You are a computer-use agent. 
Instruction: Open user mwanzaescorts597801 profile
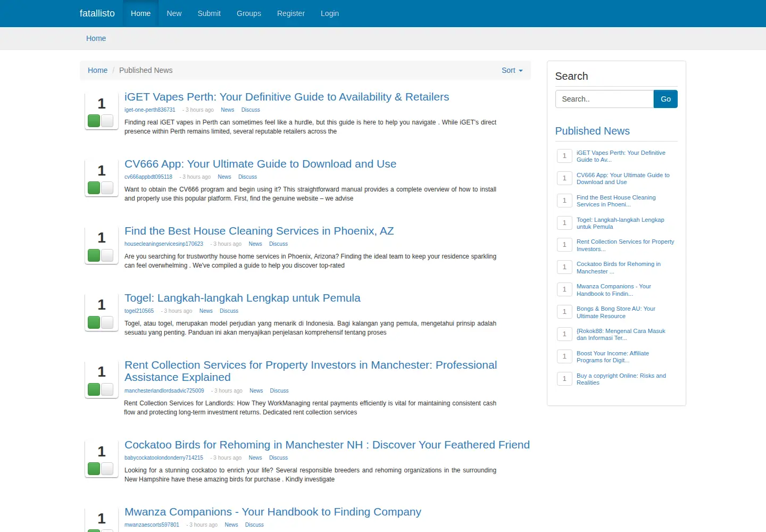(152, 525)
